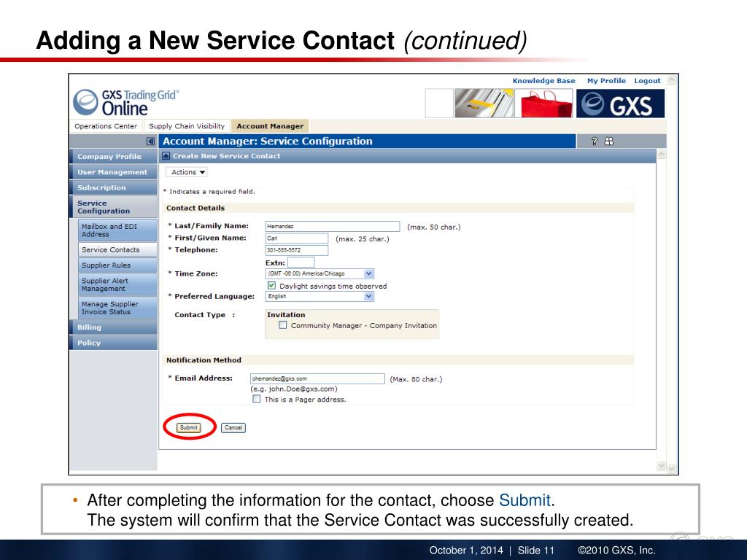Click the 'Contact Details' section heading
Viewport: 747px width, 560px height.
click(x=196, y=208)
